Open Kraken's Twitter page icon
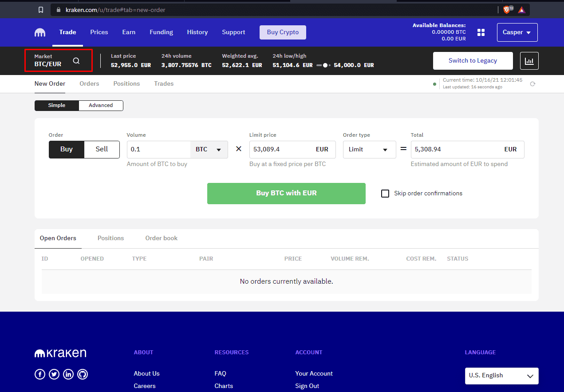This screenshot has height=392, width=564. [x=54, y=374]
